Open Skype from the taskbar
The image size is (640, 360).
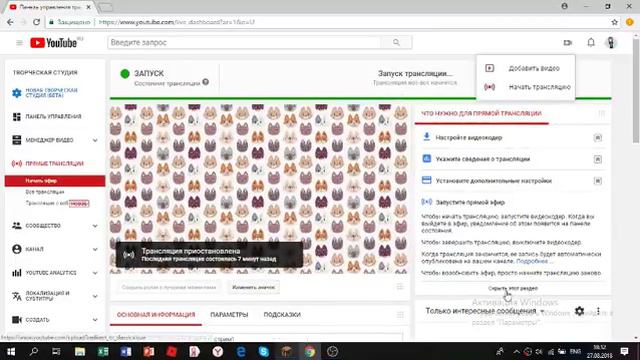coord(264,351)
